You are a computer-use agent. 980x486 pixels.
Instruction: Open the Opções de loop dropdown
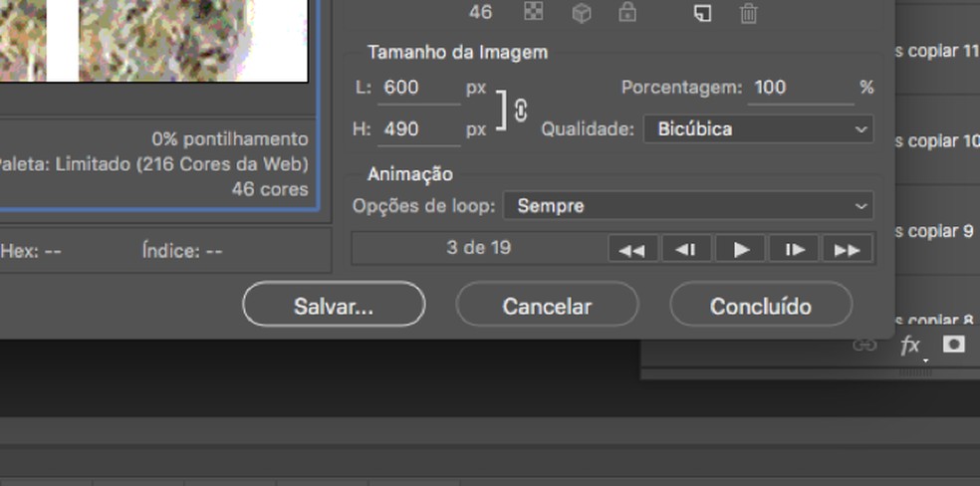point(688,205)
